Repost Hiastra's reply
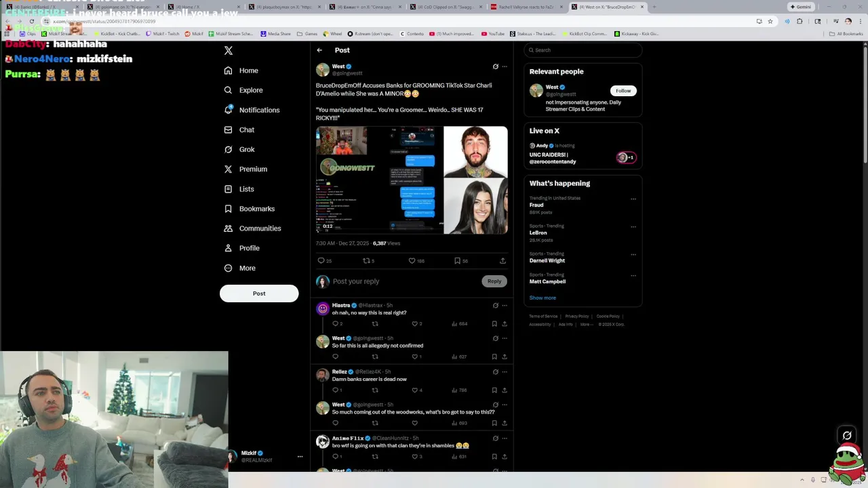Screen dimensions: 868x488 coord(375,324)
